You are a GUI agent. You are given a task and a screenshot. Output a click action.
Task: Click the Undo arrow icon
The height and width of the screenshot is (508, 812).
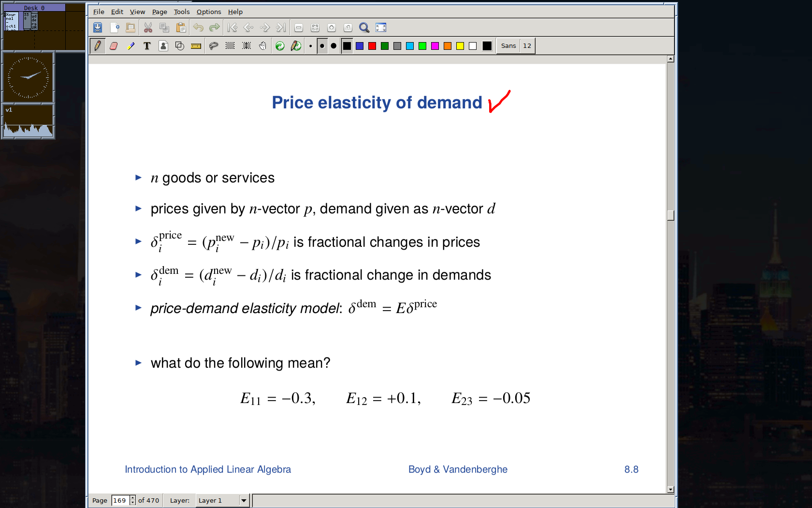198,28
